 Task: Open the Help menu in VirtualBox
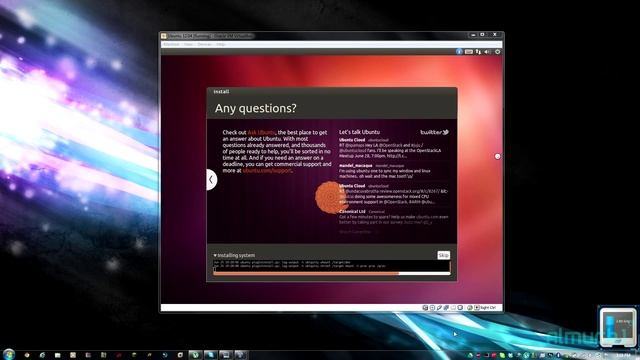tap(221, 44)
